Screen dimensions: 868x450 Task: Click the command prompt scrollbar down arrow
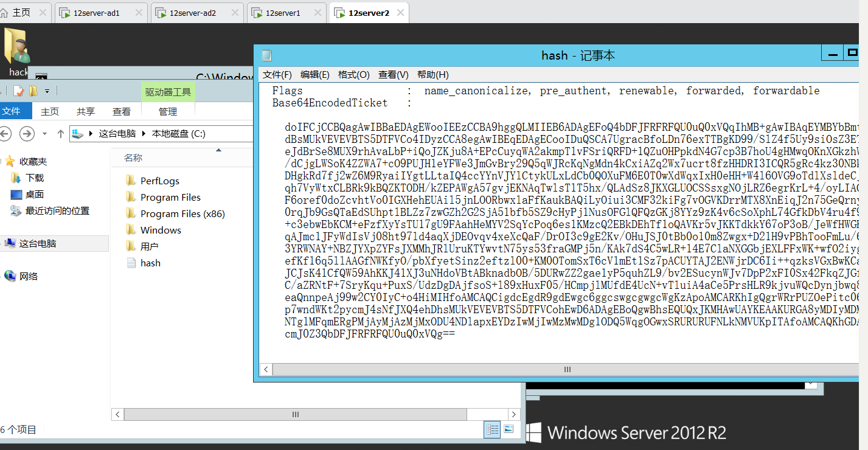coord(810,384)
